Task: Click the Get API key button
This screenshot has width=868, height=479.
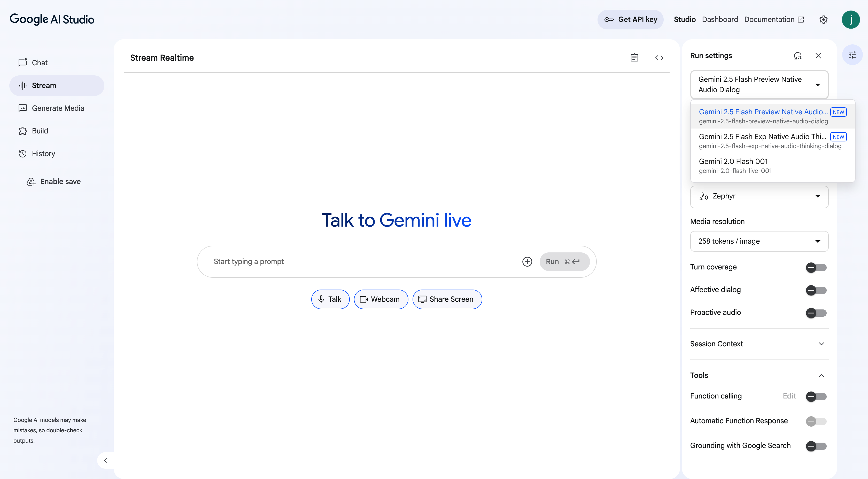Action: [630, 20]
